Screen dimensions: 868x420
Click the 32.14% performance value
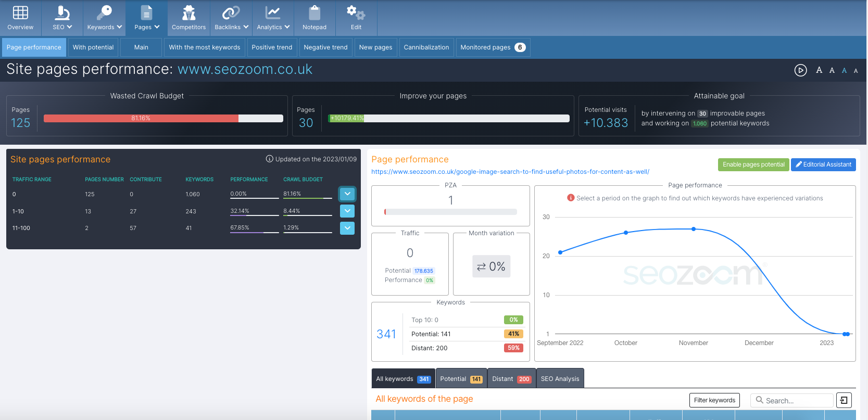coord(240,211)
